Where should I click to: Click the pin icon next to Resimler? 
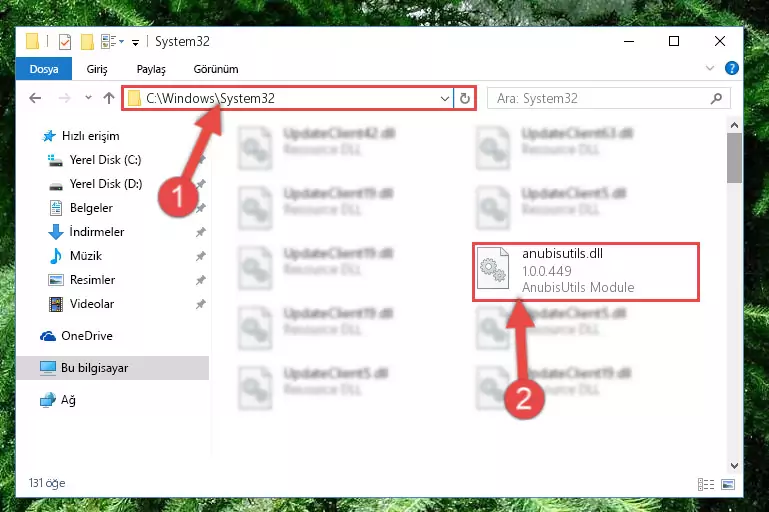point(201,280)
